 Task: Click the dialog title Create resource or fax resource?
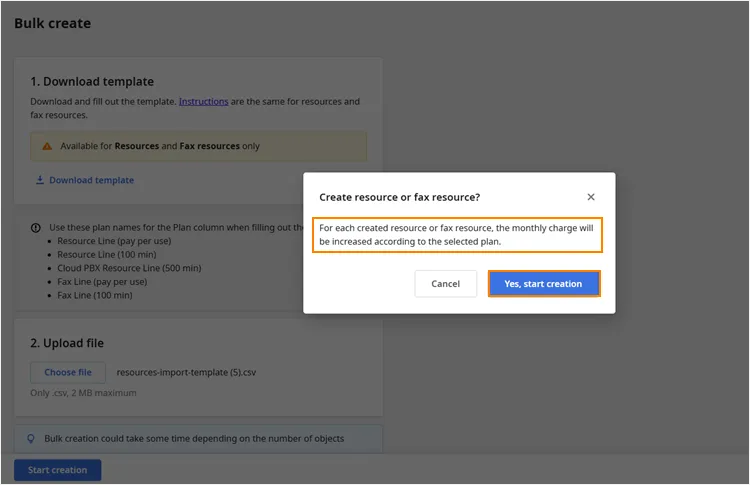click(399, 197)
